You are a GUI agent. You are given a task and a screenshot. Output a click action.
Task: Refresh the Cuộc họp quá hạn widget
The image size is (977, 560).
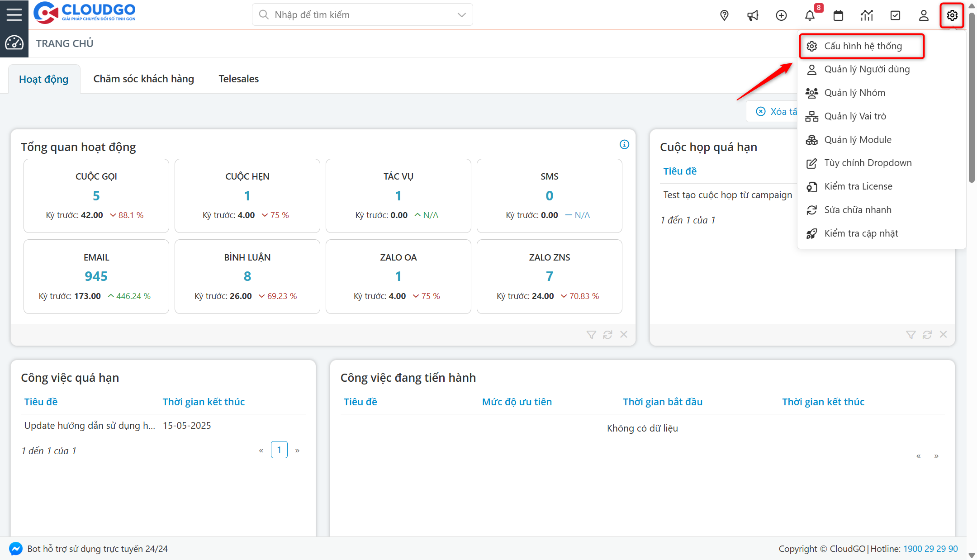[x=927, y=335]
